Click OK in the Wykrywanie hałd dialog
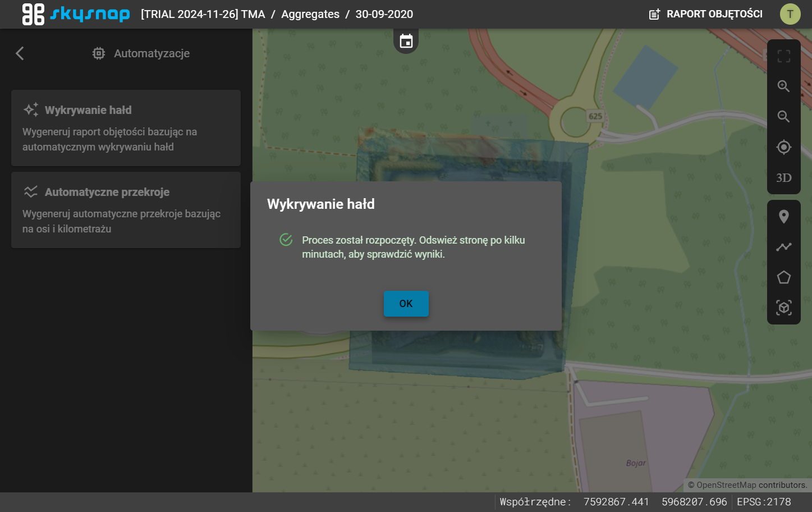 [x=406, y=304]
